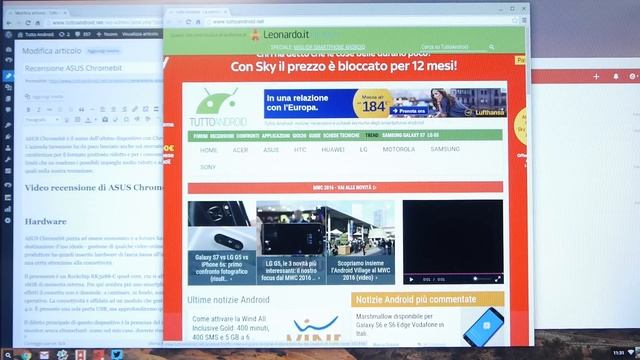The width and height of the screenshot is (640, 360).
Task: Open Android Village al MWC article thumbnail
Action: click(x=360, y=242)
